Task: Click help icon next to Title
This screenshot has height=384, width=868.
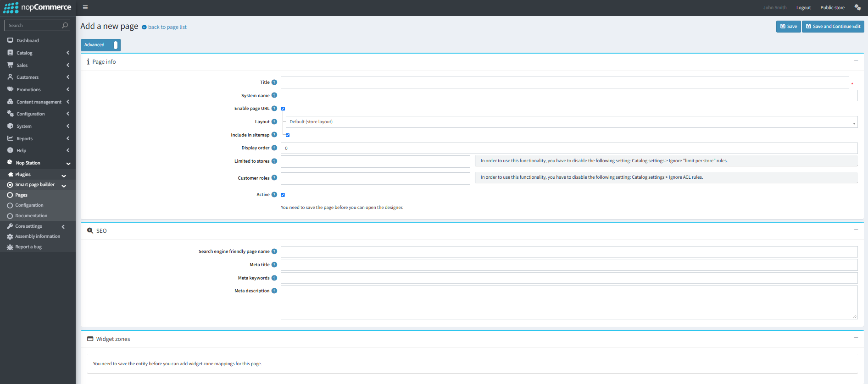Action: (274, 82)
